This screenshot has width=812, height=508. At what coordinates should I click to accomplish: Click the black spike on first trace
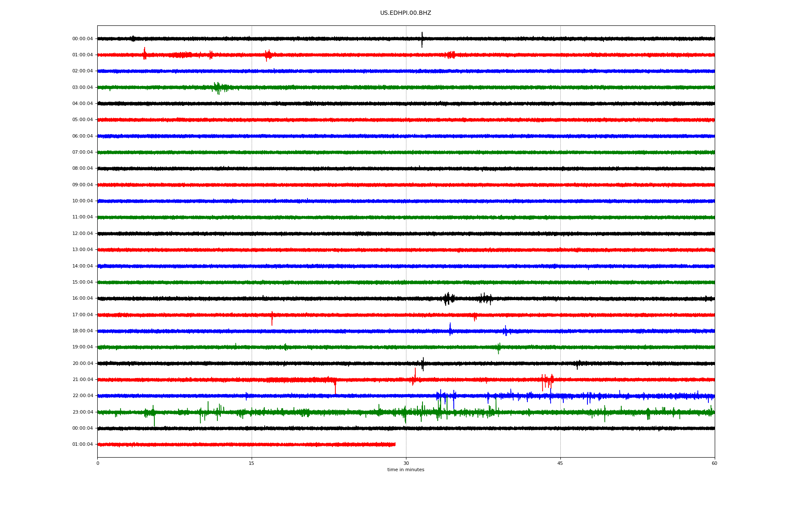[x=422, y=39]
